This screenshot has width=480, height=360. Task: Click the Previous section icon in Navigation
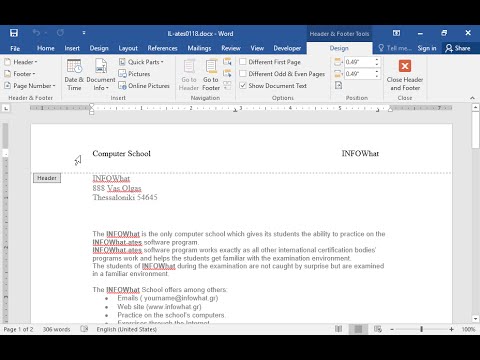pos(227,62)
